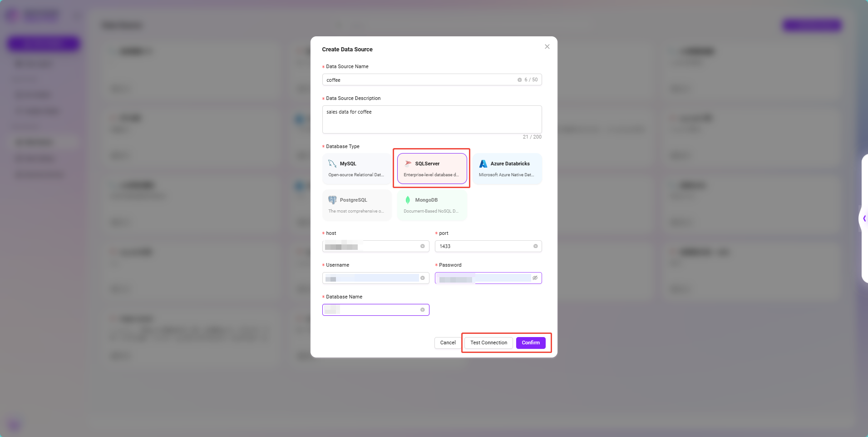This screenshot has height=437, width=868.
Task: Clear the Data Source Name field
Action: (x=519, y=80)
